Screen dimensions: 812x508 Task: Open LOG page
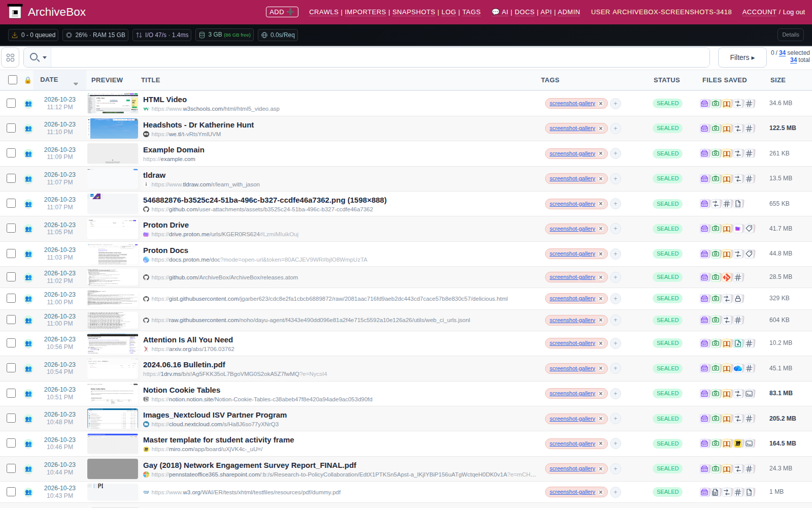[449, 12]
